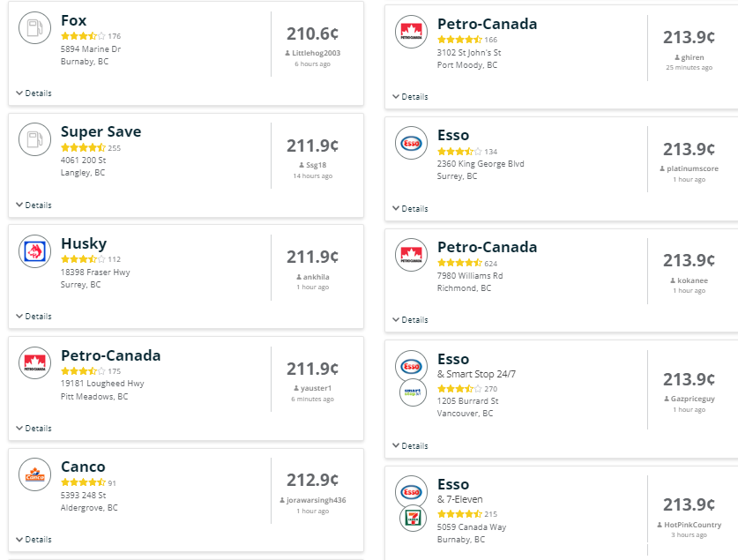The image size is (738, 560).
Task: Expand Details for Canco in Aldergrove
Action: pos(34,540)
